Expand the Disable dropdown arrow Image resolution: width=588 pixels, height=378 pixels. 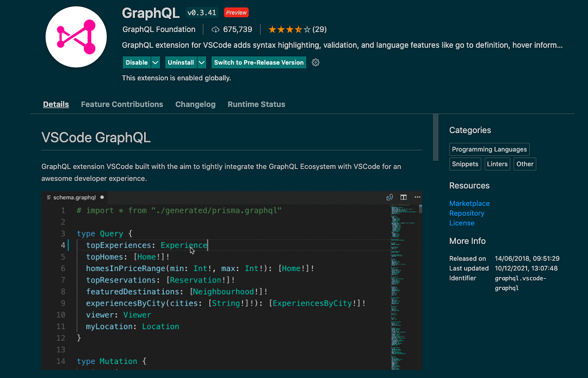point(155,63)
